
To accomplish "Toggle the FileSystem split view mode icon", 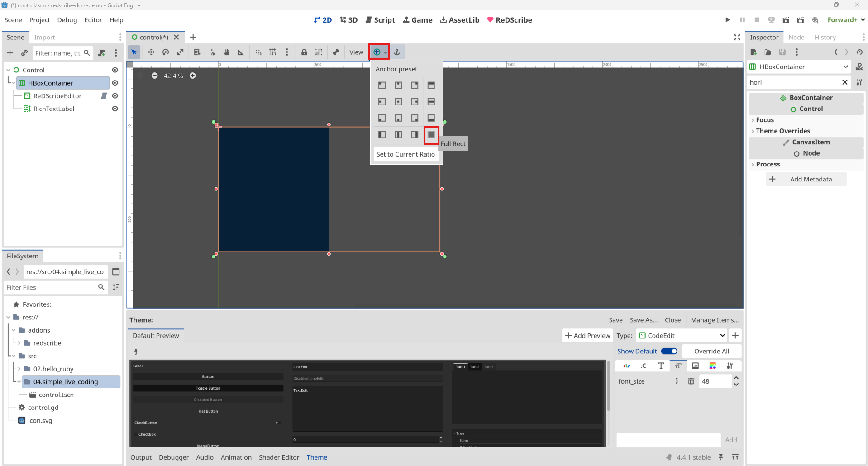I will (x=116, y=272).
